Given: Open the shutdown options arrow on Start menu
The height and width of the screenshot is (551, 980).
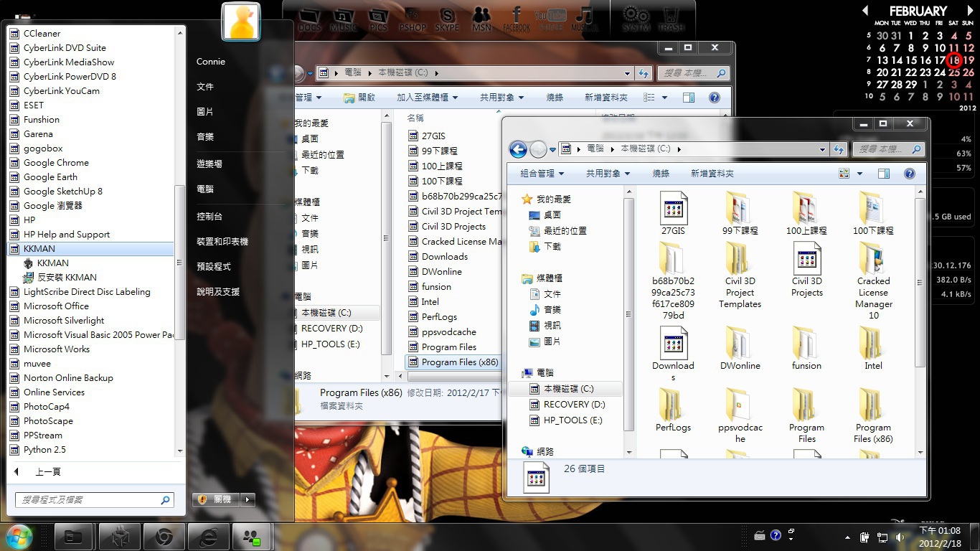Looking at the screenshot, I should 248,499.
